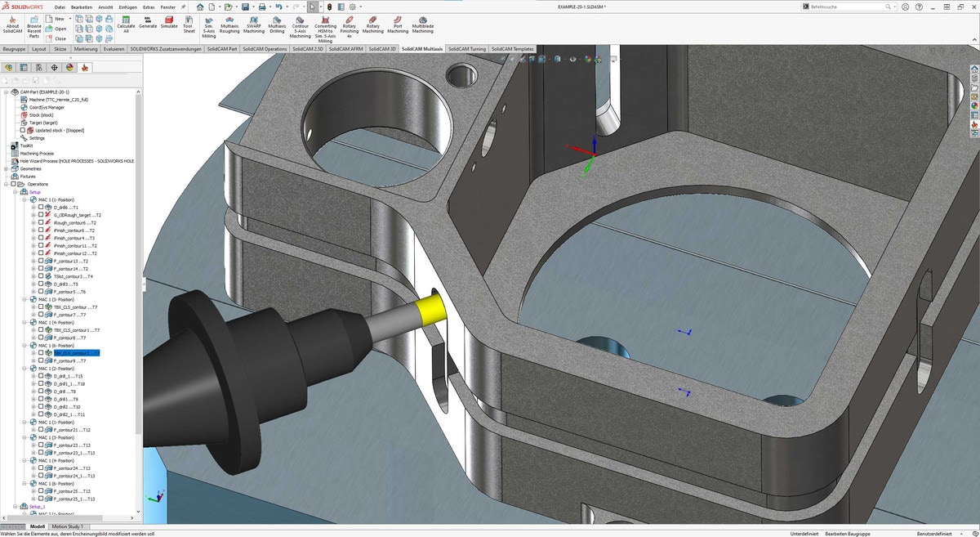Click the Open button in SolidCAM ribbon
The height and width of the screenshot is (537, 980).
[56, 29]
